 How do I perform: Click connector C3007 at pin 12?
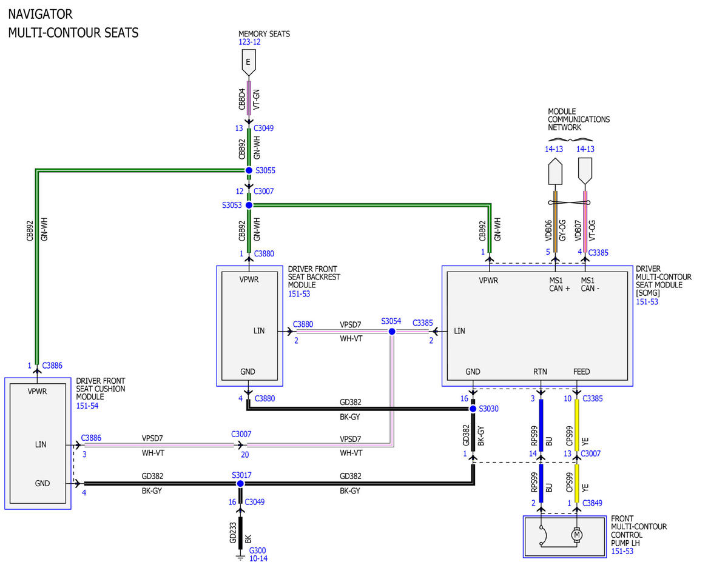(x=264, y=191)
